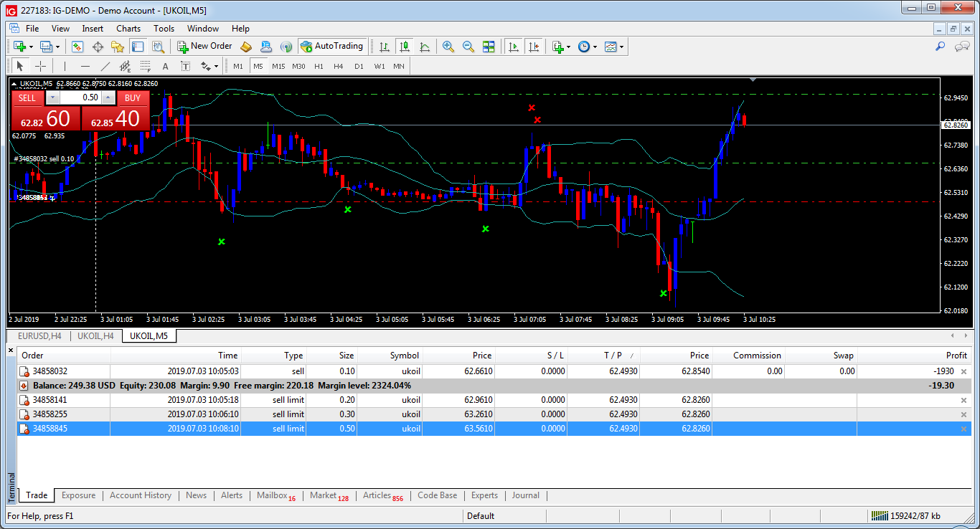Select the Fibonacci retracement drawing tool
The height and width of the screenshot is (529, 980).
coord(146,67)
